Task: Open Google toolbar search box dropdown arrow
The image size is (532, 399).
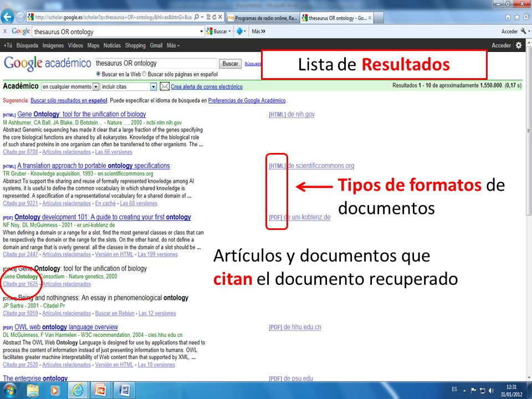Action: [202, 32]
